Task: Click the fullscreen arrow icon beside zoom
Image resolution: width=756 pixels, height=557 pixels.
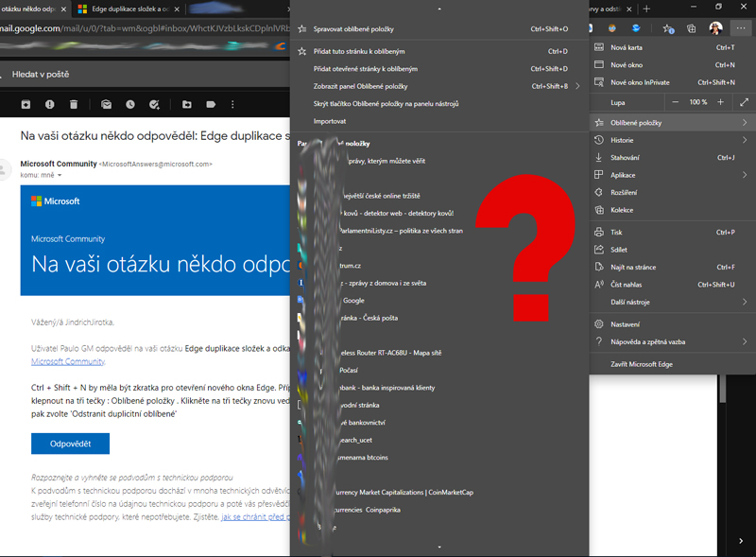Action: point(744,102)
